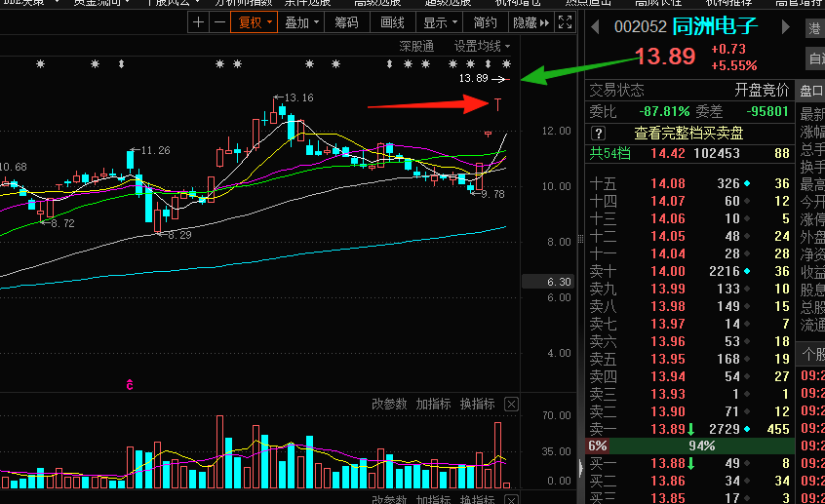Click the 开盘竞价 trading status value
This screenshot has width=825, height=504.
(762, 91)
